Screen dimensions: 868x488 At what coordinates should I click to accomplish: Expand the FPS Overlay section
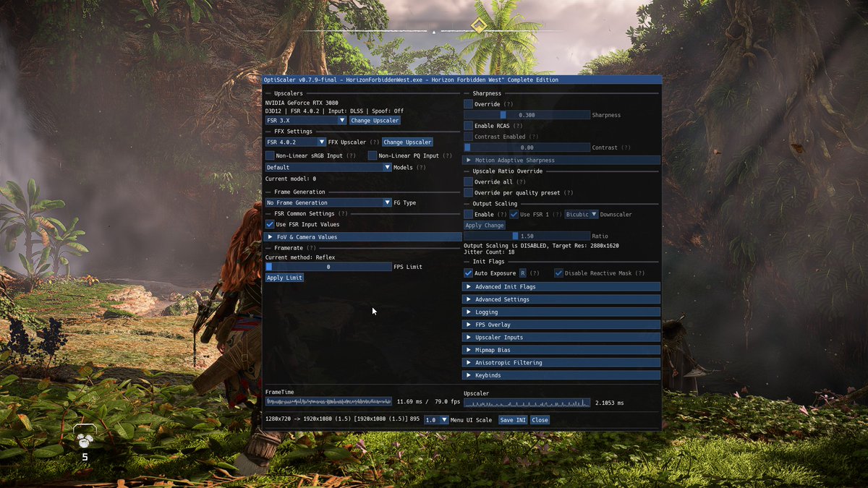tap(561, 325)
